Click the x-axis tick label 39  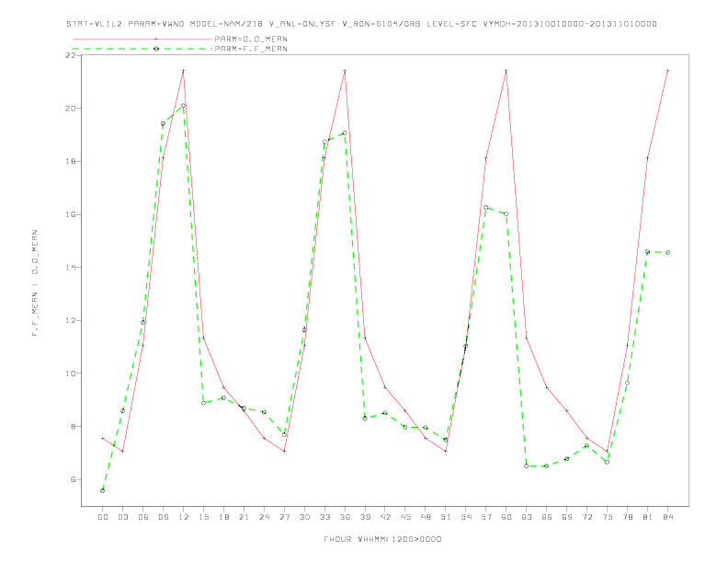[365, 517]
